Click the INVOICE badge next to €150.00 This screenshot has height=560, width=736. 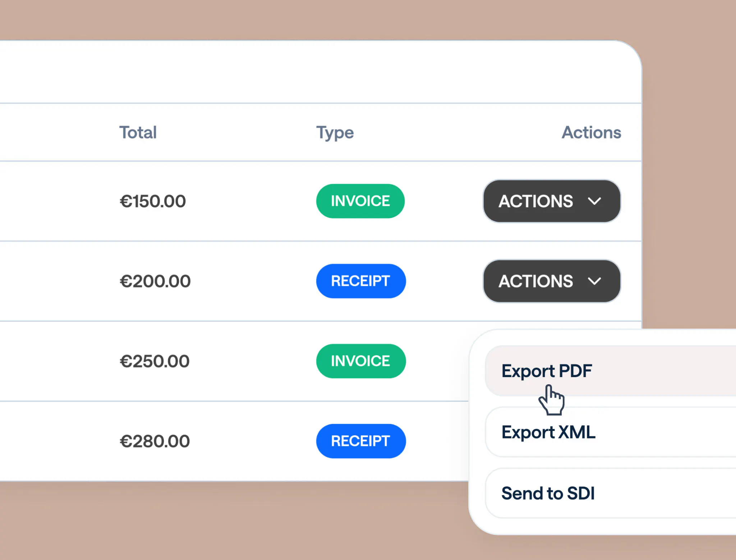(360, 201)
